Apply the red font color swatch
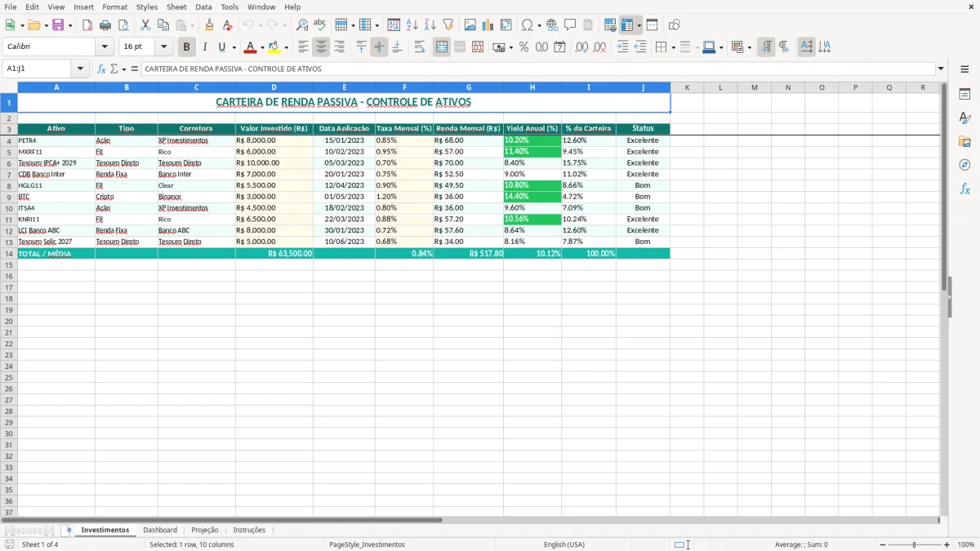 (251, 47)
